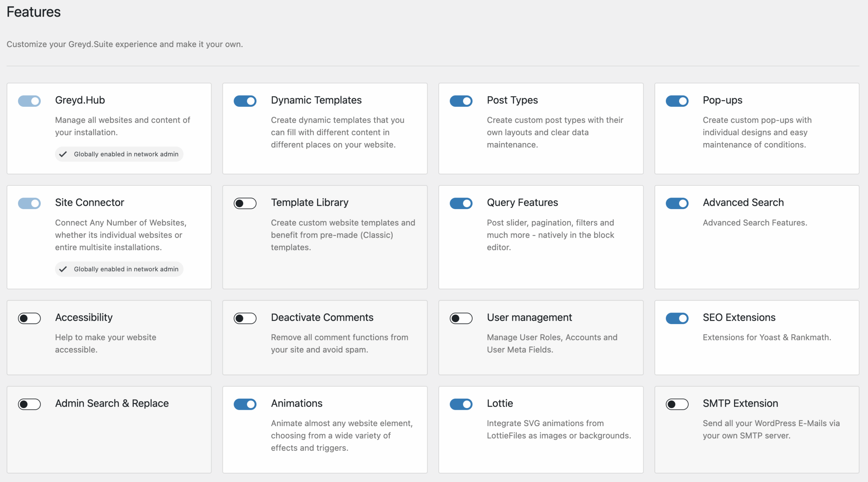Turn off the Animations switch
Screen dimensions: 868x482
[245, 404]
